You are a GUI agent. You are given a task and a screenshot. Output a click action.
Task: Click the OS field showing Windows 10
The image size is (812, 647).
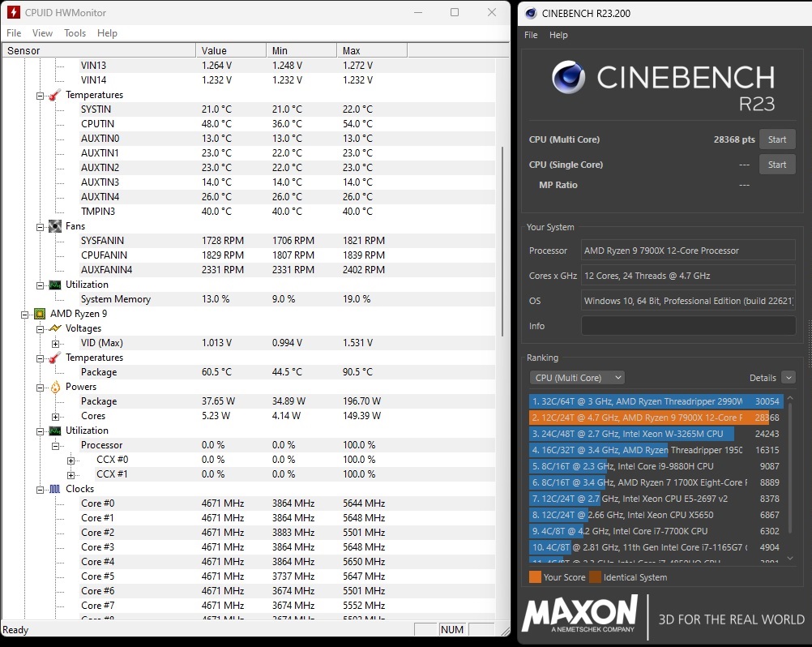pyautogui.click(x=688, y=301)
